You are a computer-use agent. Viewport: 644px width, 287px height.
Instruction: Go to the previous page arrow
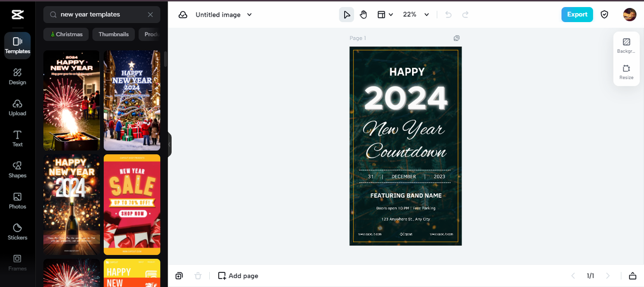573,275
